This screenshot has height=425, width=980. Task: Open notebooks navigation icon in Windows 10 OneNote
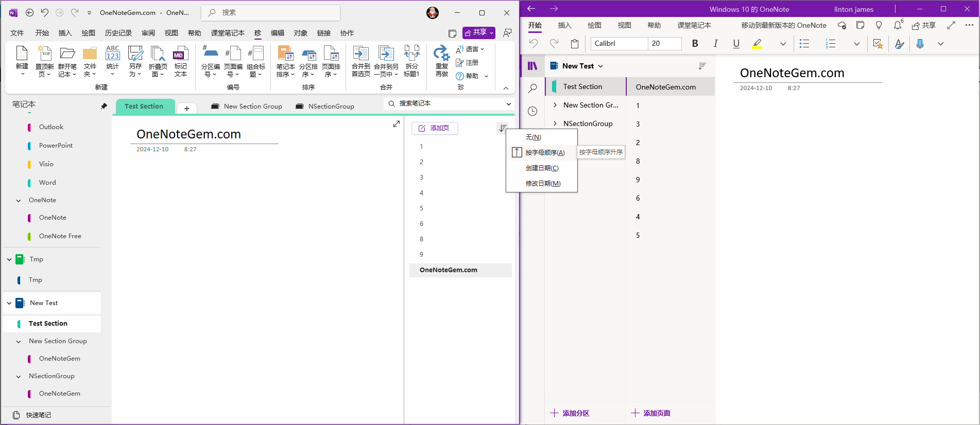pyautogui.click(x=532, y=66)
